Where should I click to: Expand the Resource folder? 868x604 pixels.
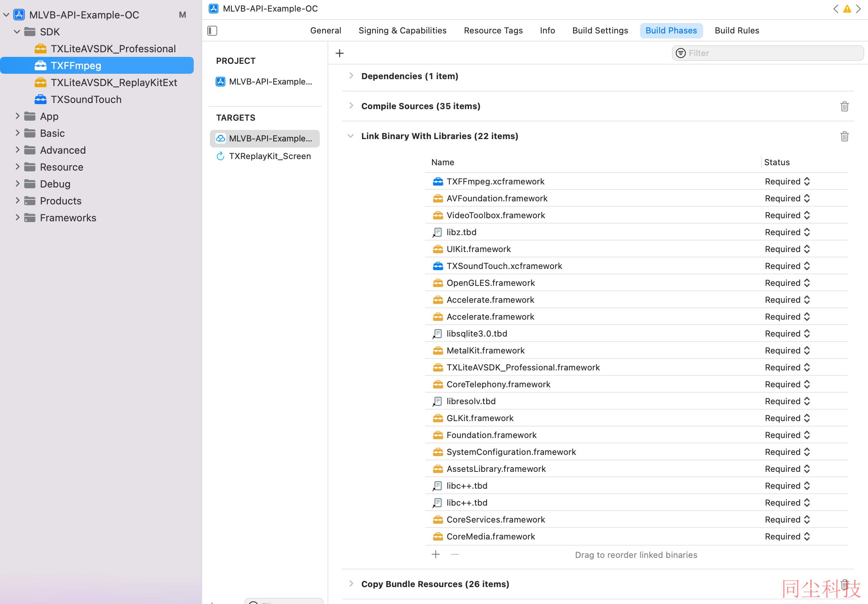pyautogui.click(x=17, y=167)
